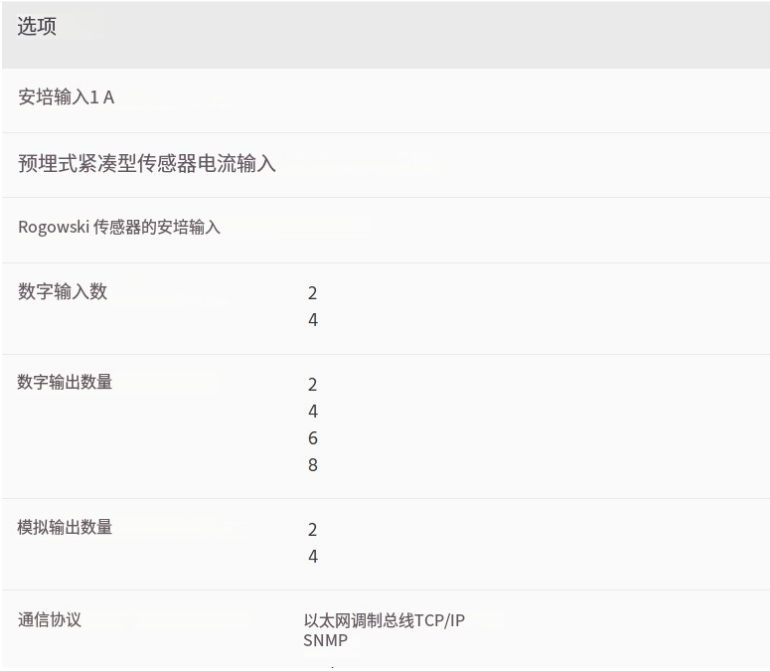Click the 通信协议 label
This screenshot has height=672, width=770.
(50, 619)
